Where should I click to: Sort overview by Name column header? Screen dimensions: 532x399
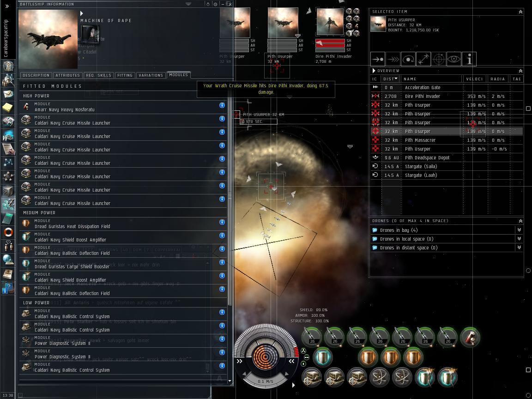click(x=431, y=79)
